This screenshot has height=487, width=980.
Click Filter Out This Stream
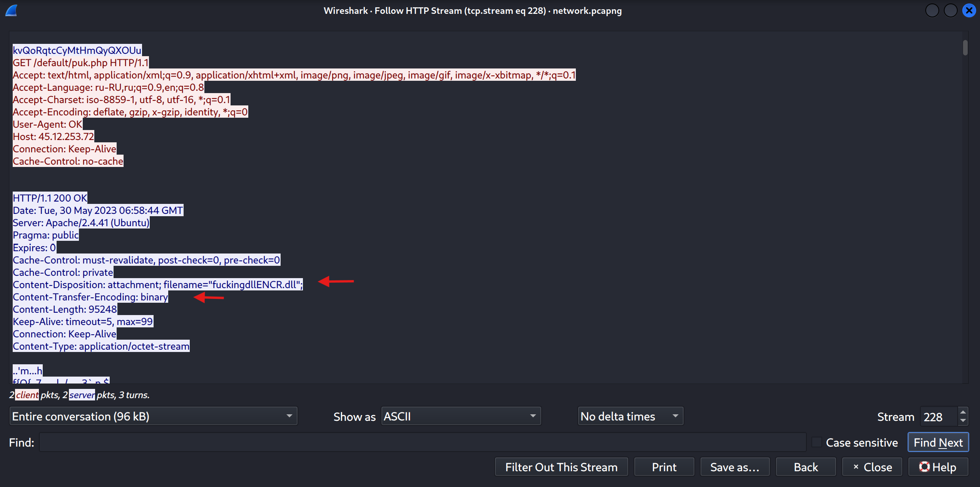561,467
